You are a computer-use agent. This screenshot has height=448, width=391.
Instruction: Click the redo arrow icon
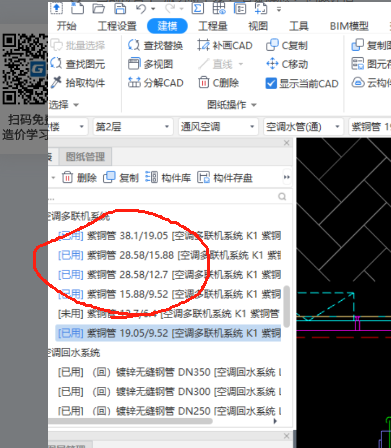(x=170, y=8)
